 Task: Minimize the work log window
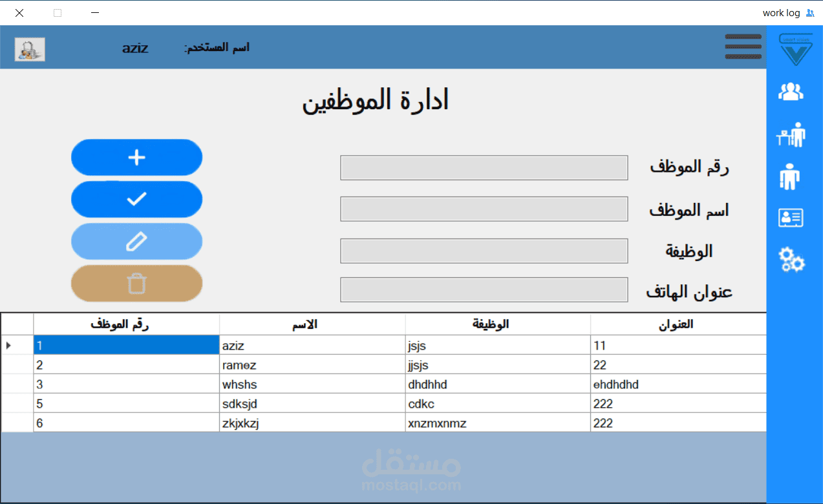coord(95,12)
